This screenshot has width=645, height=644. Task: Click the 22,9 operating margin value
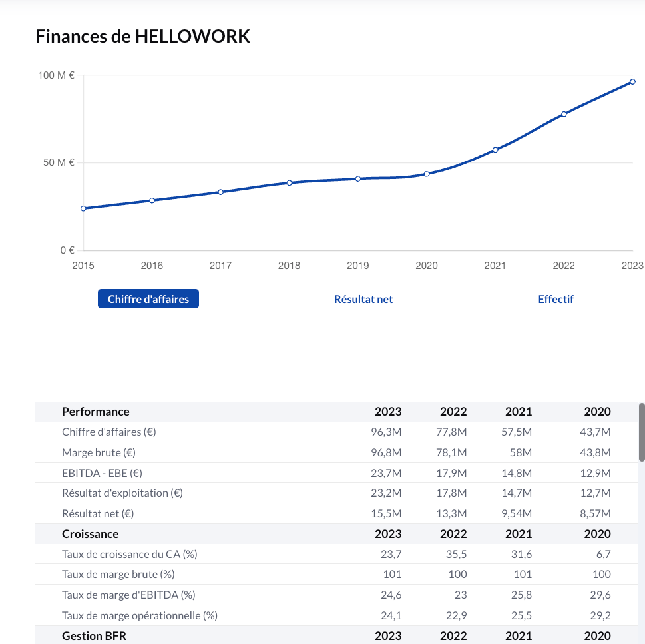456,615
